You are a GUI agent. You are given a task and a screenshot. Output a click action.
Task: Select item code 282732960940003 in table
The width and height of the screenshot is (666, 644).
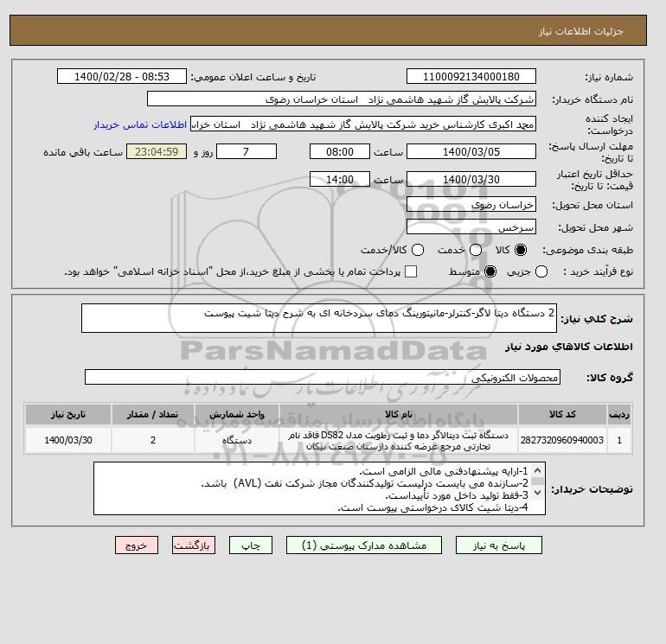click(x=562, y=440)
